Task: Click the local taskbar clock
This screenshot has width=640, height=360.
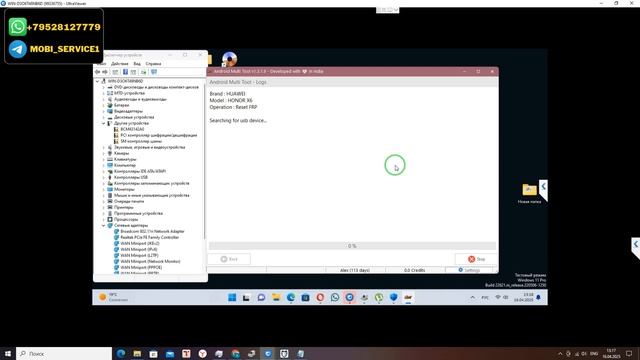Action: click(611, 353)
